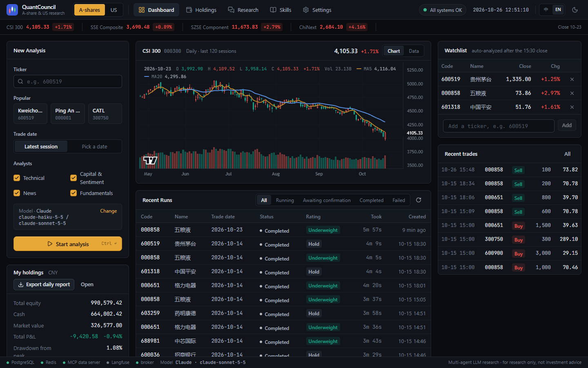Image resolution: width=588 pixels, height=368 pixels.
Task: Toggle dark mode moon icon
Action: [575, 10]
